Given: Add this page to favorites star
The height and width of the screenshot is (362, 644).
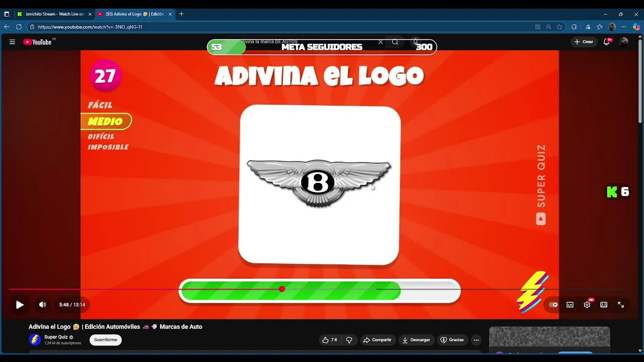Looking at the screenshot, I should click(x=559, y=27).
